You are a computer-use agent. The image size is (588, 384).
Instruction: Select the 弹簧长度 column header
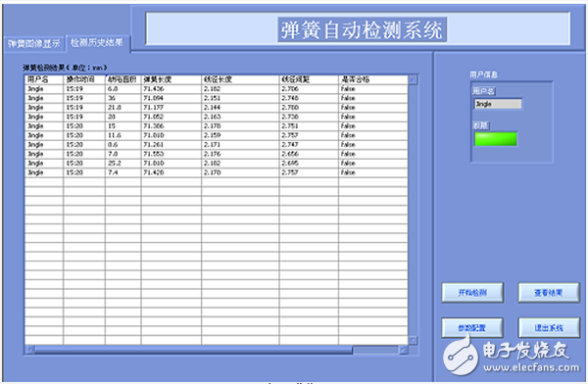click(x=171, y=79)
